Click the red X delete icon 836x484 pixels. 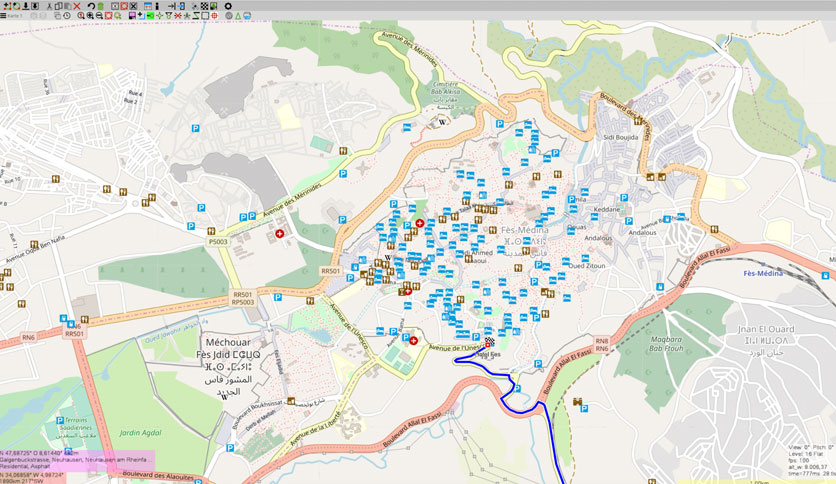click(77, 6)
